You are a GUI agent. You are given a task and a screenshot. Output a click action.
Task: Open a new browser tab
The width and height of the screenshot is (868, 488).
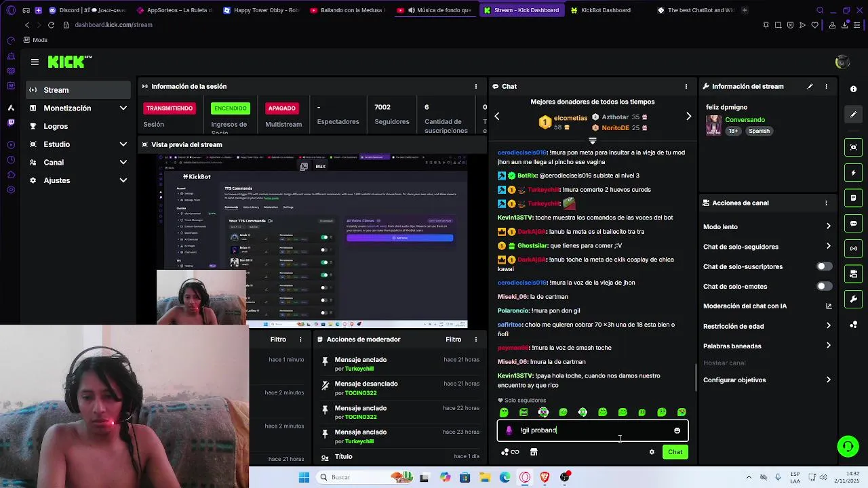click(x=745, y=10)
